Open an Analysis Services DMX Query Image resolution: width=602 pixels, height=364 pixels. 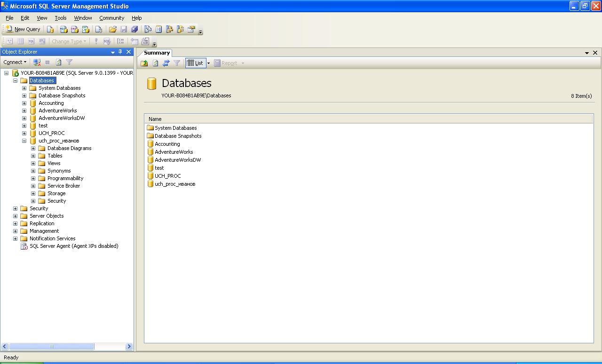75,29
